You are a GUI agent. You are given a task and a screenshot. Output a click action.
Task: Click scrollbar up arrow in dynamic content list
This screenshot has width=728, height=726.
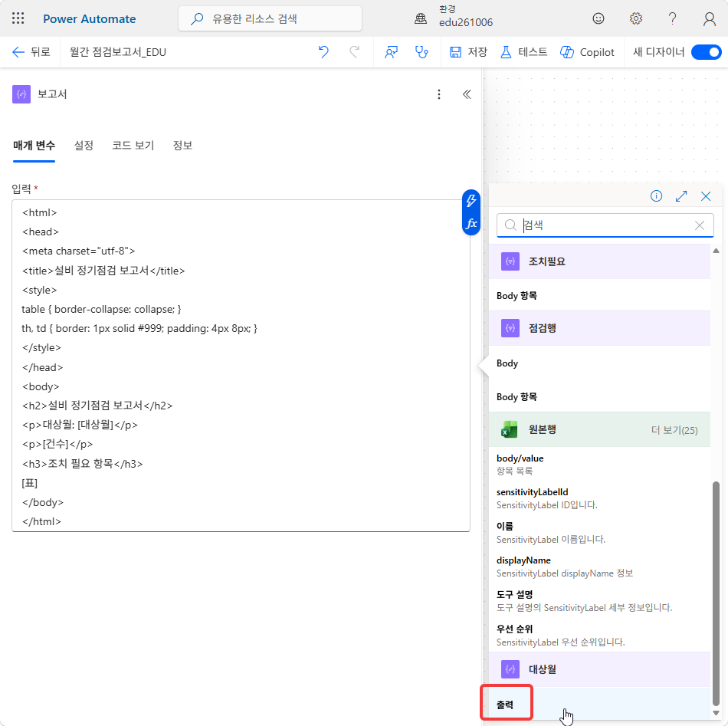tap(716, 251)
